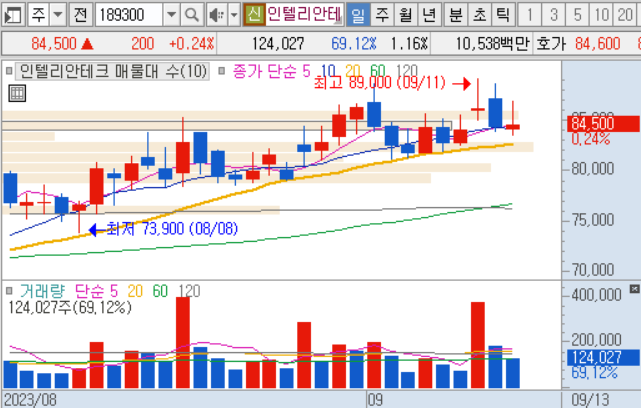Click the 75,000 price axis label
Image resolution: width=641 pixels, height=408 pixels.
(592, 220)
